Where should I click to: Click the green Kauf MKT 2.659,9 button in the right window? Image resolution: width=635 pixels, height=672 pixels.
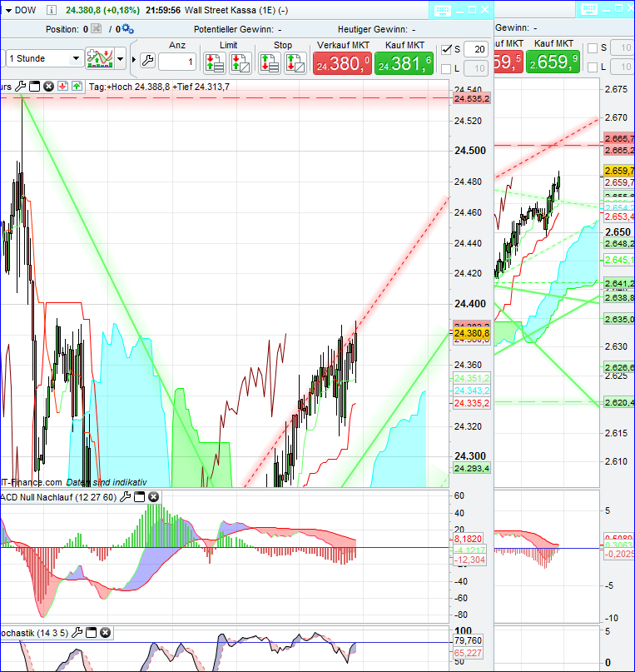tap(553, 62)
